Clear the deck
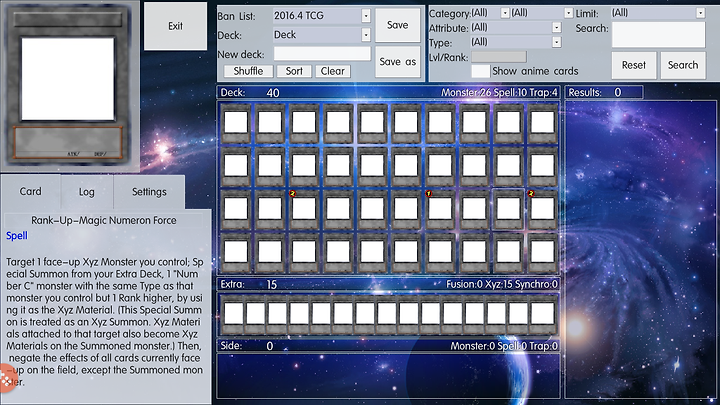This screenshot has height=405, width=720. (333, 71)
